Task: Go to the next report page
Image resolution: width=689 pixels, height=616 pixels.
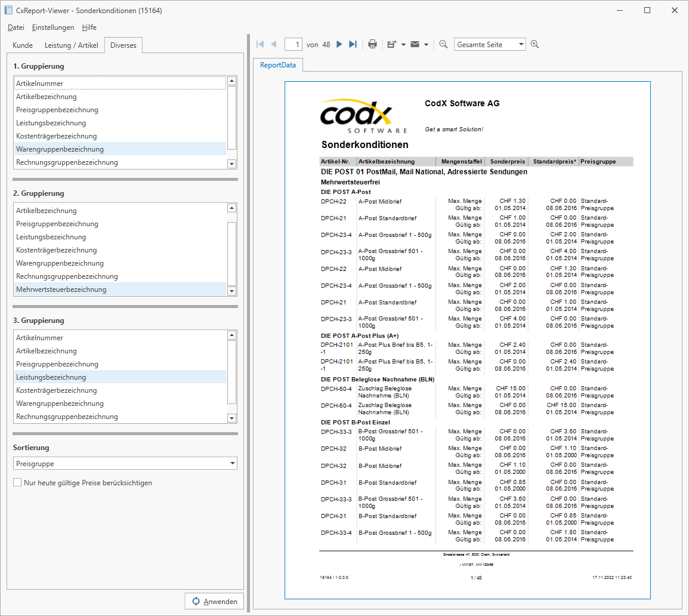Action: (339, 44)
